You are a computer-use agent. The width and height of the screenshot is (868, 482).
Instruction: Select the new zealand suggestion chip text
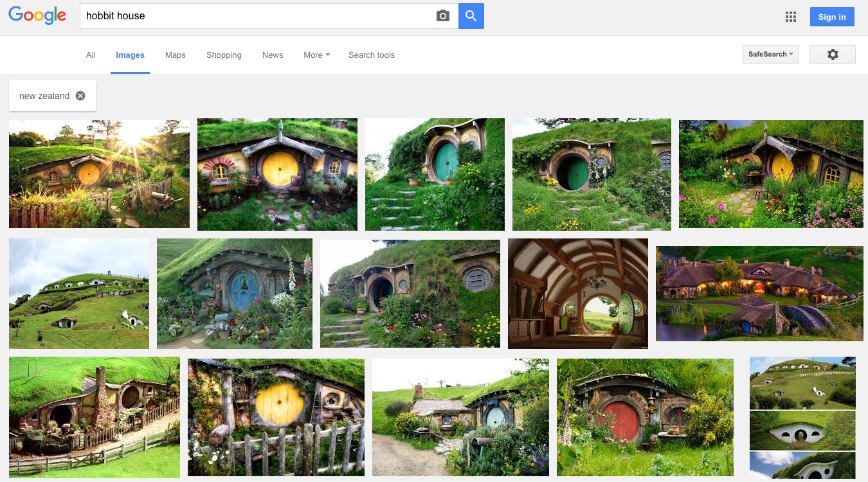pos(44,96)
